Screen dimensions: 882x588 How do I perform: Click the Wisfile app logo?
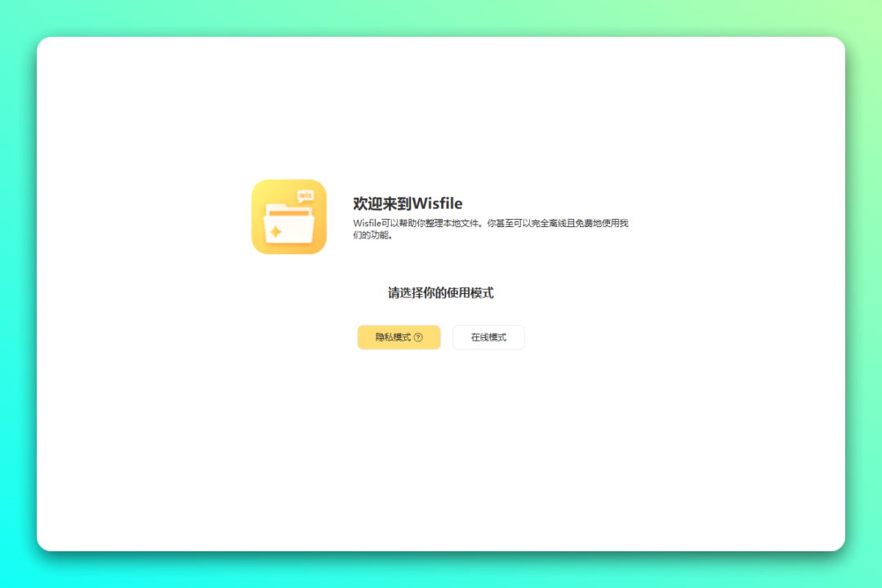click(x=288, y=216)
